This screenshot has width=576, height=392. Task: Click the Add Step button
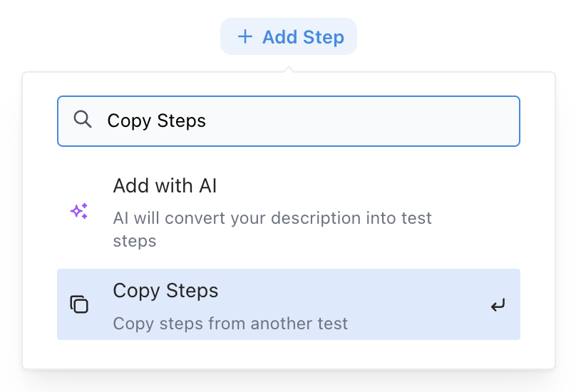point(289,37)
